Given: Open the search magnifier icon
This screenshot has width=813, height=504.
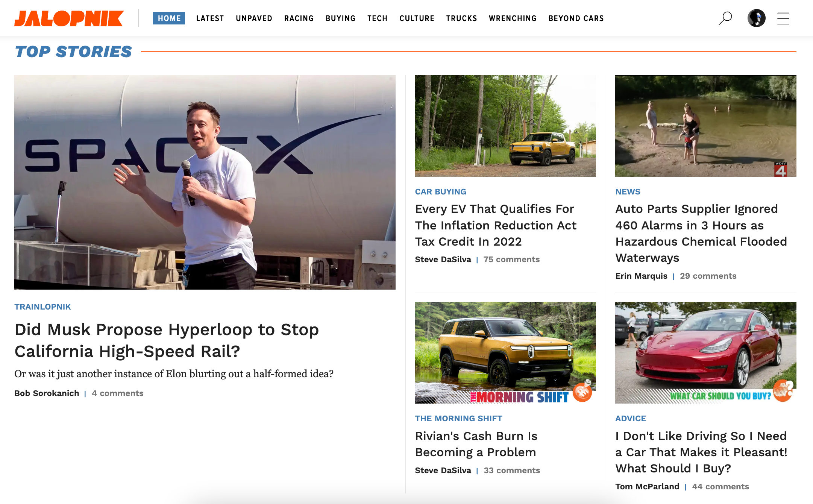Looking at the screenshot, I should 725,18.
